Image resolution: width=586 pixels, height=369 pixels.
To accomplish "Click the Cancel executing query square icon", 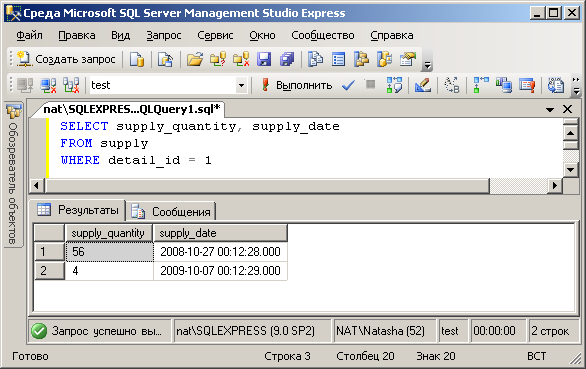I will (x=370, y=84).
